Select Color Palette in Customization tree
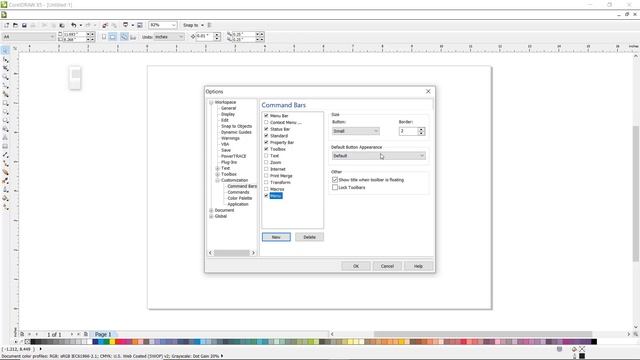This screenshot has height=360, width=640. tap(240, 198)
